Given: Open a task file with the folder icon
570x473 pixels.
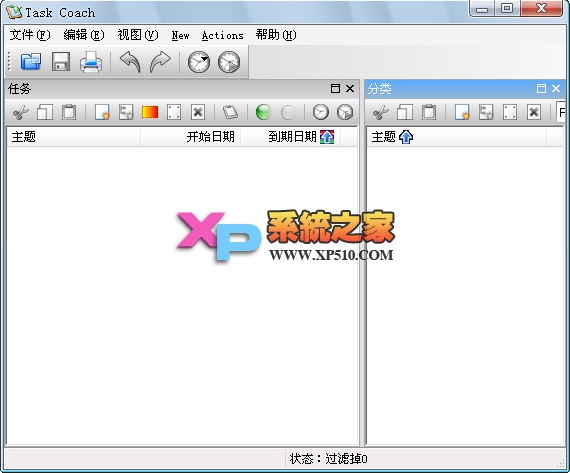Looking at the screenshot, I should point(31,61).
